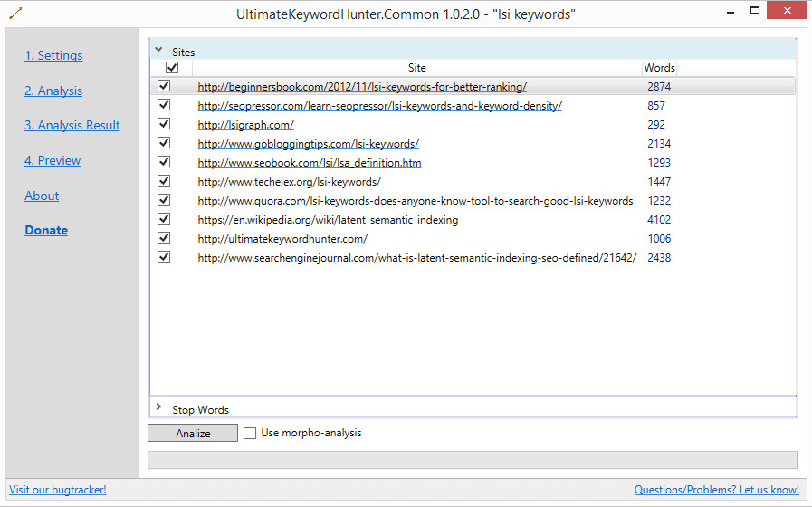Select word count 2134

pos(659,143)
